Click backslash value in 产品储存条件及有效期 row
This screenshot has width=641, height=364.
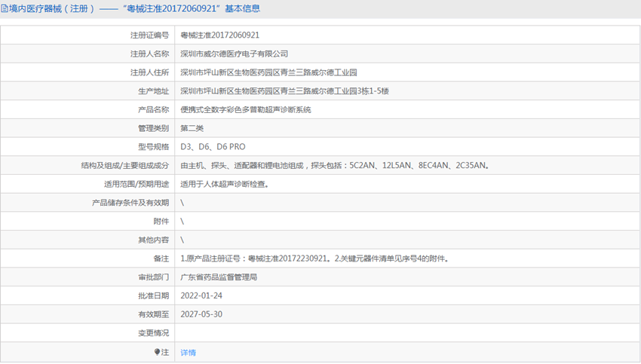182,203
